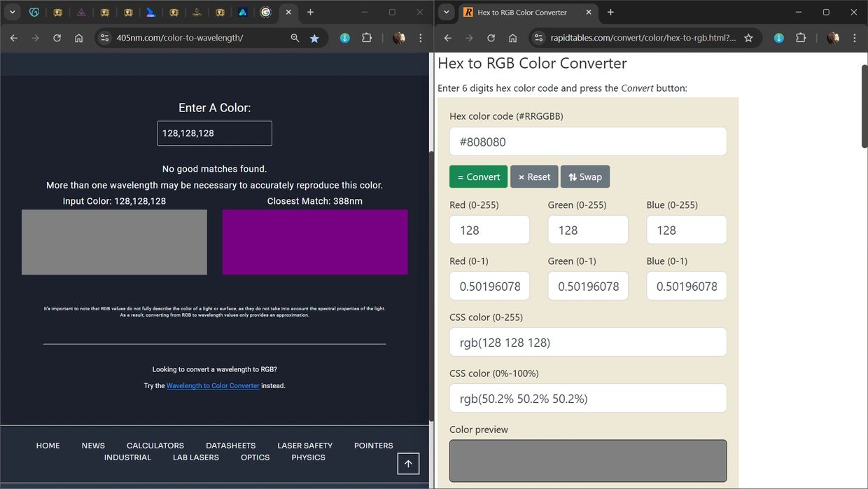This screenshot has width=868, height=489.
Task: Select the Hex to RGB Color Converter tab
Action: coord(521,12)
